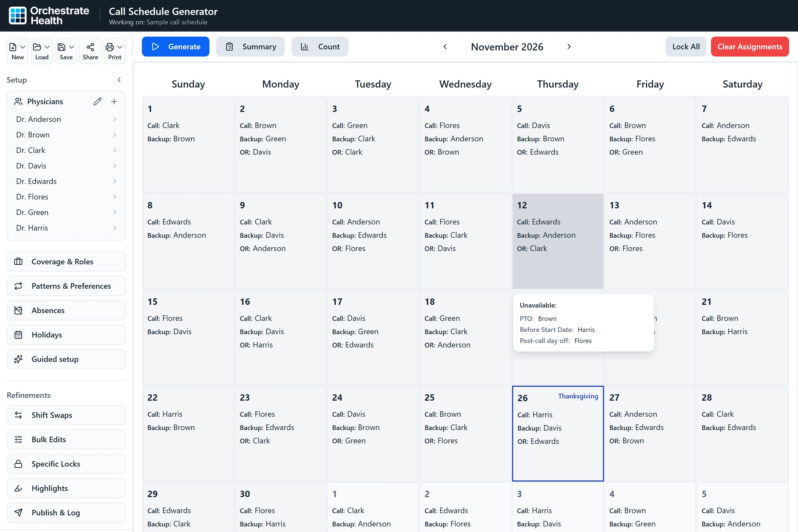Select November 4 Backup: Anderson entry
This screenshot has width=798, height=532.
coord(454,139)
